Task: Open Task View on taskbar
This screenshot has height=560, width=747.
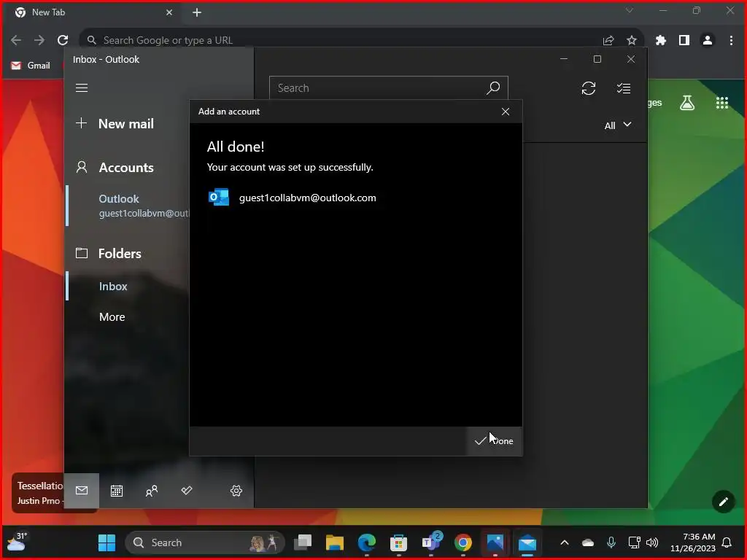Action: coord(303,542)
